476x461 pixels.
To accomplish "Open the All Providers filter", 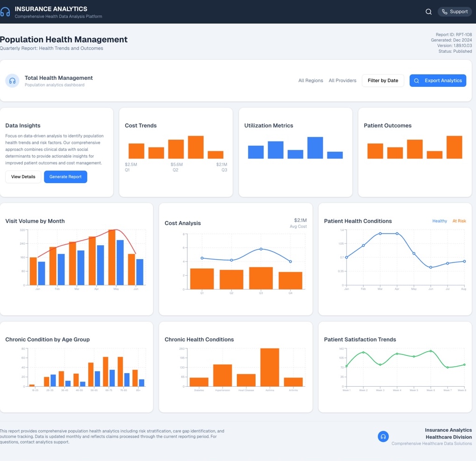I will pos(342,81).
